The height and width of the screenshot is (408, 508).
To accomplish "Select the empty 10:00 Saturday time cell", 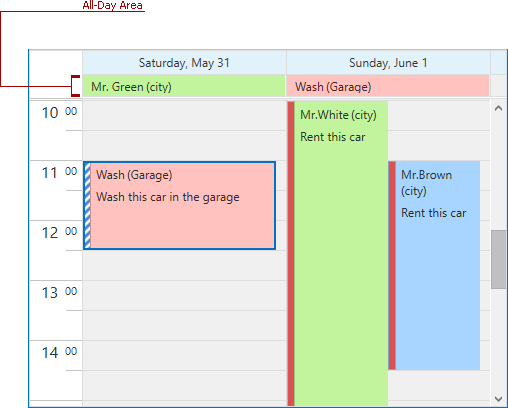I will (184, 115).
